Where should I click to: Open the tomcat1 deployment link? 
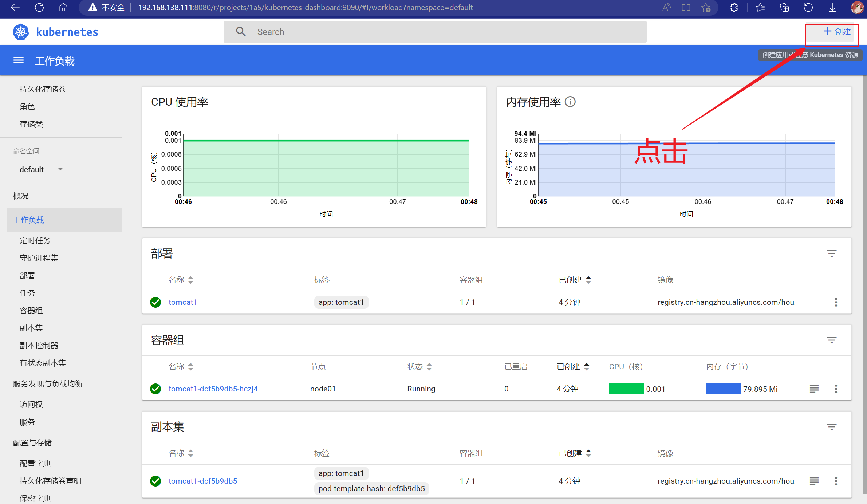coord(182,302)
